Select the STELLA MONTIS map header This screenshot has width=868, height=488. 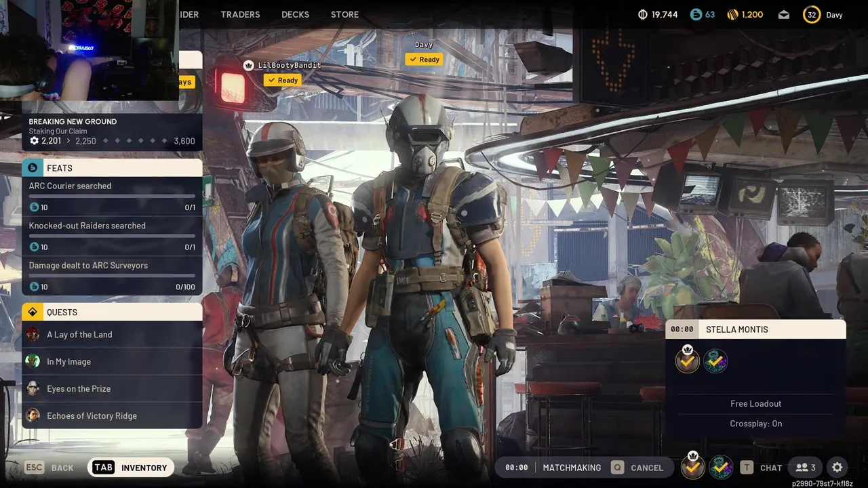755,329
